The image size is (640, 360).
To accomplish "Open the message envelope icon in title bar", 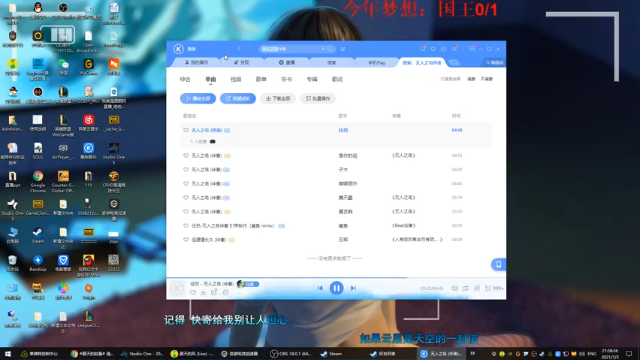I will [x=443, y=49].
